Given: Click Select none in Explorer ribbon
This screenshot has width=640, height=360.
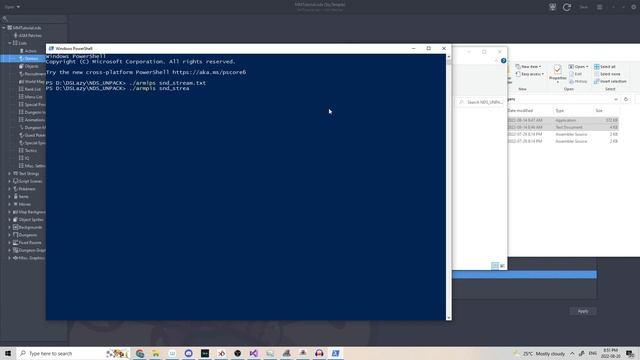Looking at the screenshot, I should tap(607, 74).
